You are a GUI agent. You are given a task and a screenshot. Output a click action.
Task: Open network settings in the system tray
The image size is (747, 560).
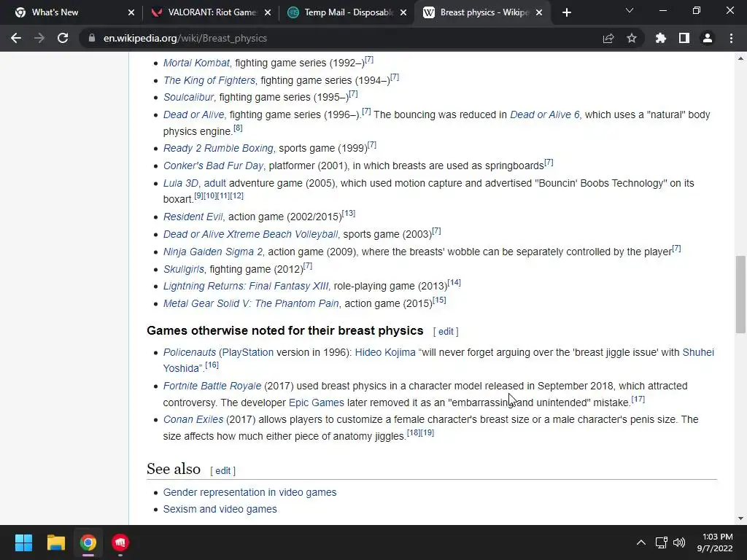point(661,542)
